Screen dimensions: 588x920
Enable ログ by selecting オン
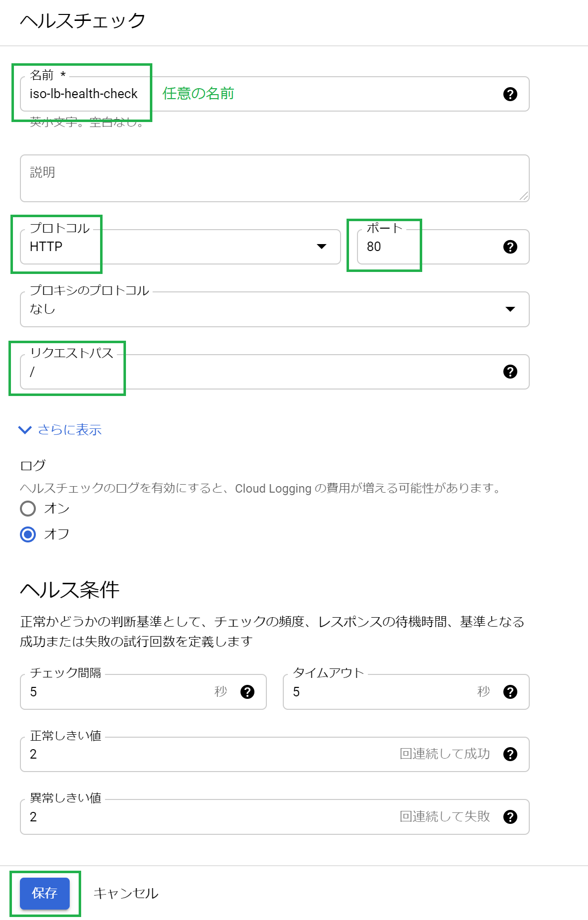(x=28, y=509)
